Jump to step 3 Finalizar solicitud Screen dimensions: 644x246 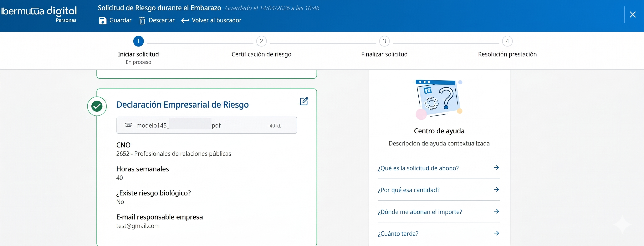pyautogui.click(x=384, y=41)
